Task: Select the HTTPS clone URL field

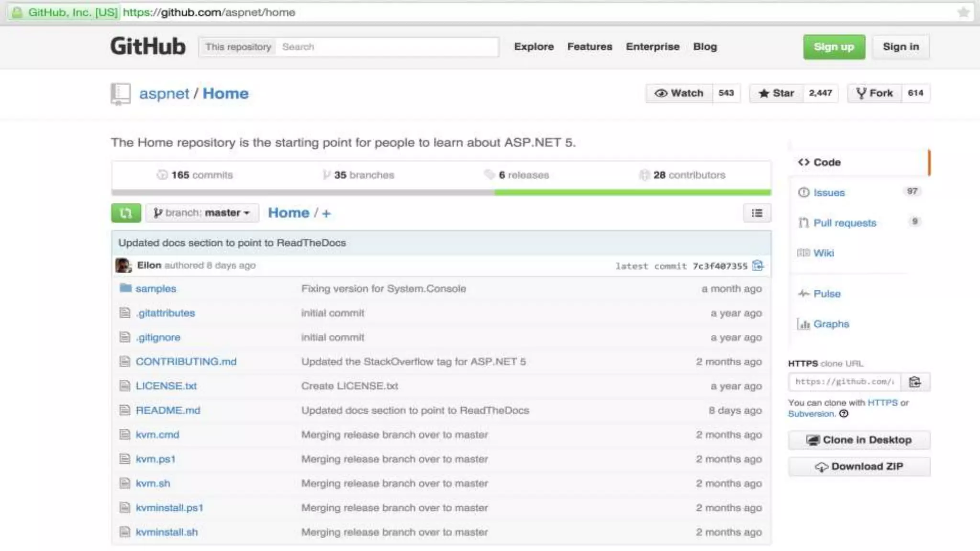Action: pyautogui.click(x=845, y=382)
